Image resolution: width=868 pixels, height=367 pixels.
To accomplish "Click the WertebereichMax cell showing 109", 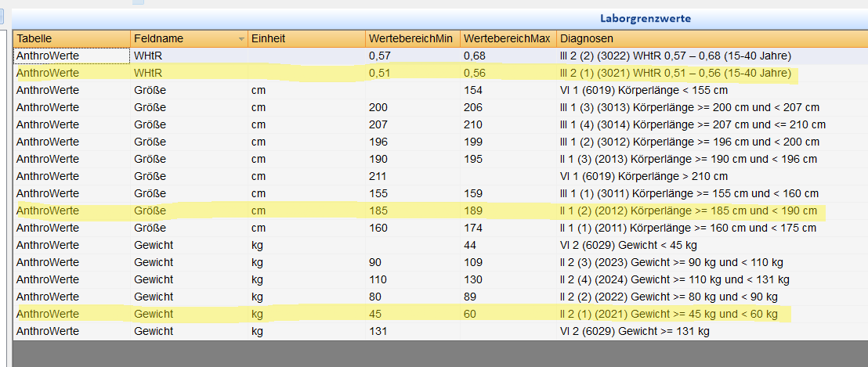I will tap(508, 262).
